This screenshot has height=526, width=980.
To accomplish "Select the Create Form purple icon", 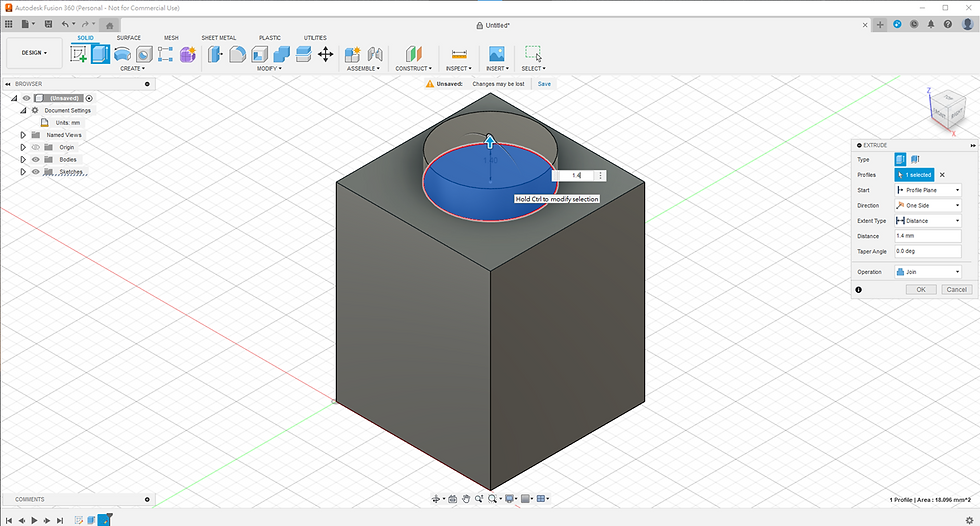I will (188, 54).
